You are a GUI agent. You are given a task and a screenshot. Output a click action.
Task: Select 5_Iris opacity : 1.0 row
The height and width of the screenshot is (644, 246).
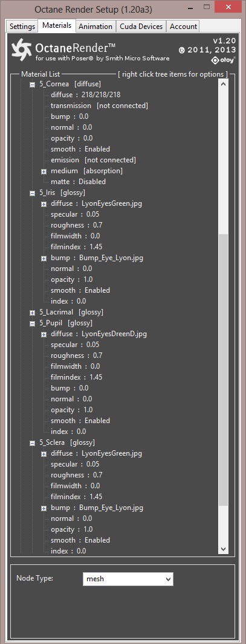point(71,279)
